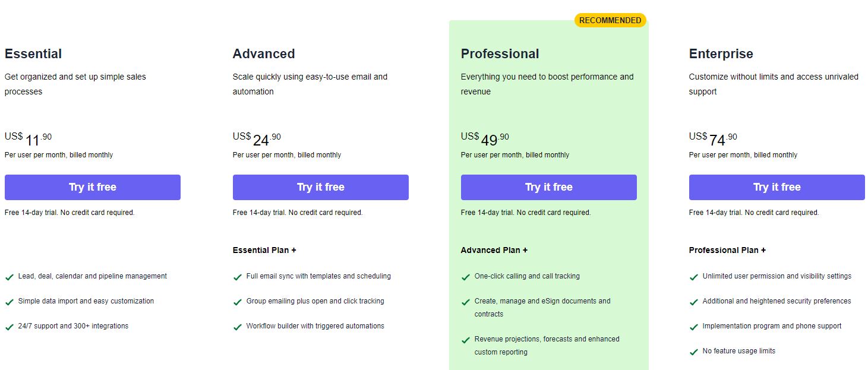Click Try it free under Advanced plan
The height and width of the screenshot is (370, 868).
point(321,187)
